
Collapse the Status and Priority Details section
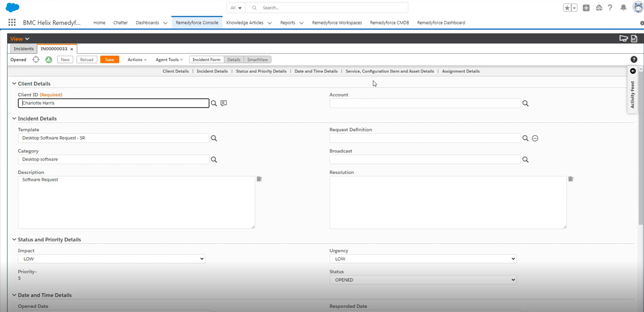click(14, 240)
